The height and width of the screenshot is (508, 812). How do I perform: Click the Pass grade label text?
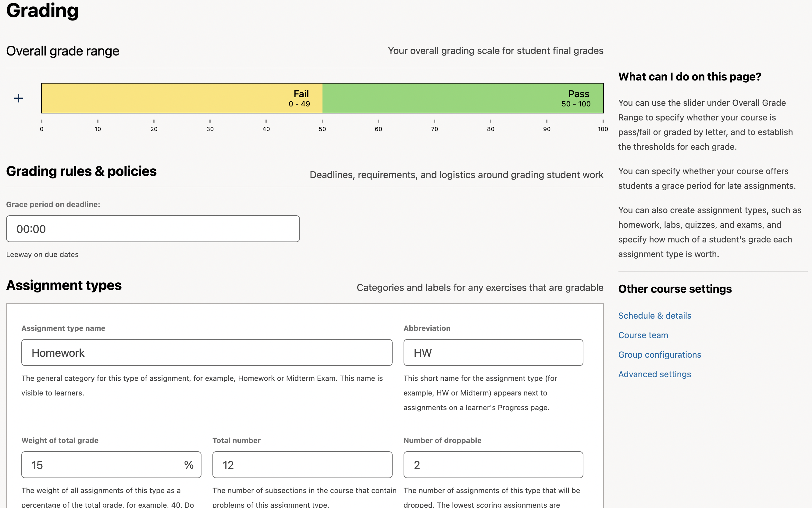[x=579, y=94]
